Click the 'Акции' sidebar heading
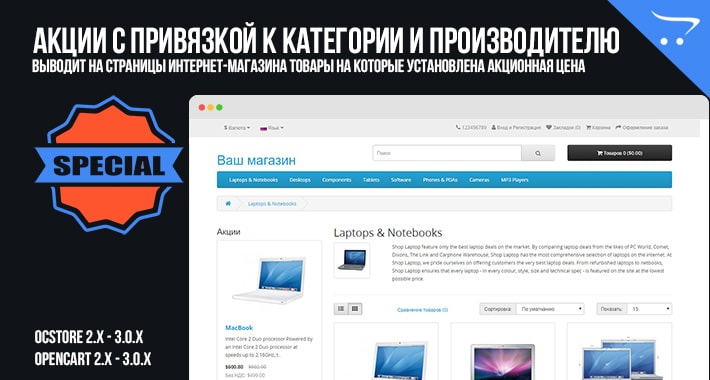The height and width of the screenshot is (380, 710). point(228,232)
